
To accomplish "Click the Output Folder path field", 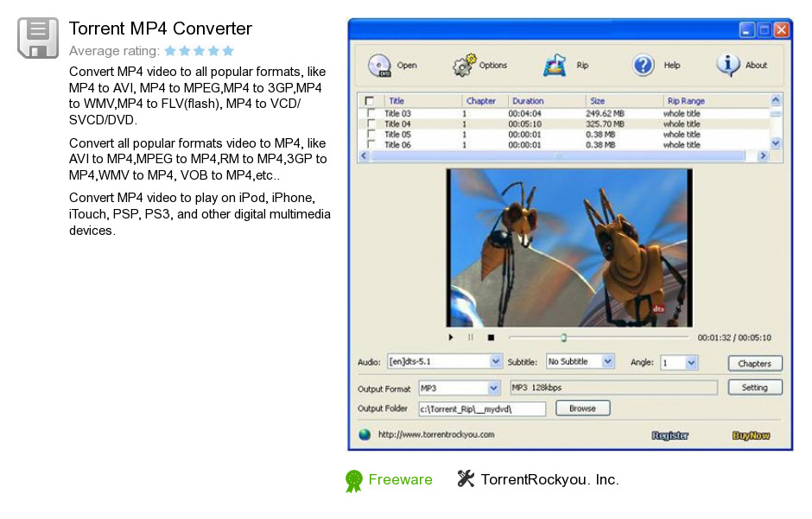I will click(x=482, y=408).
